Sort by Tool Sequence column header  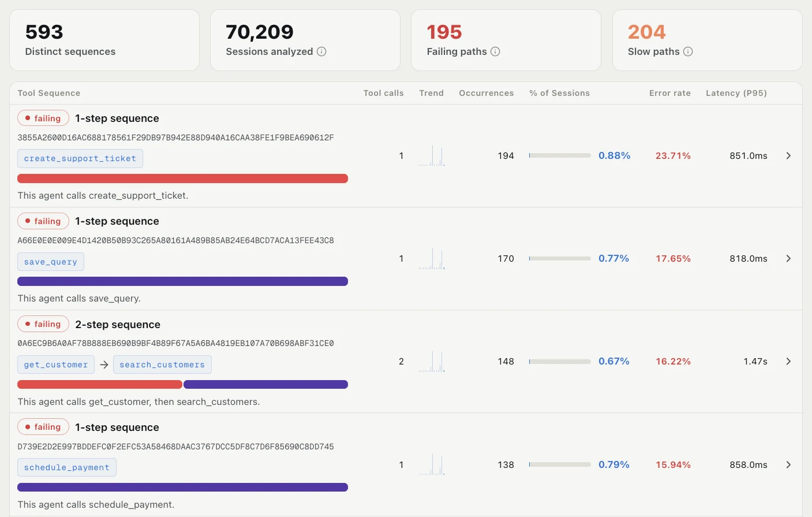[x=49, y=93]
